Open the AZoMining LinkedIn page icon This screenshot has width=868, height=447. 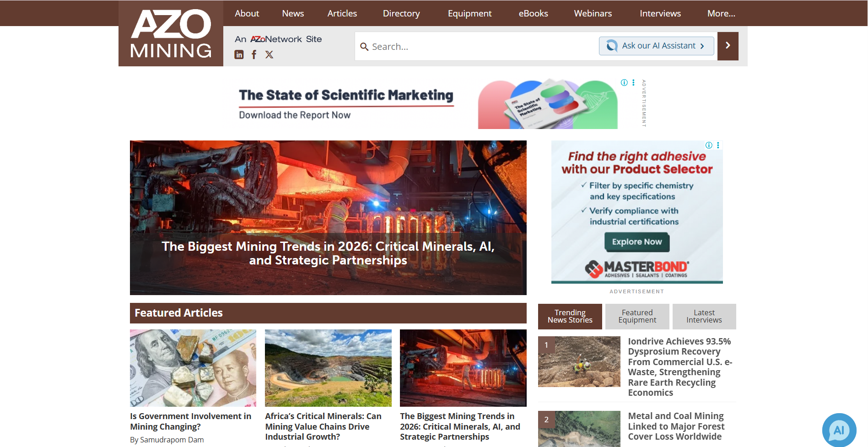[x=239, y=54]
